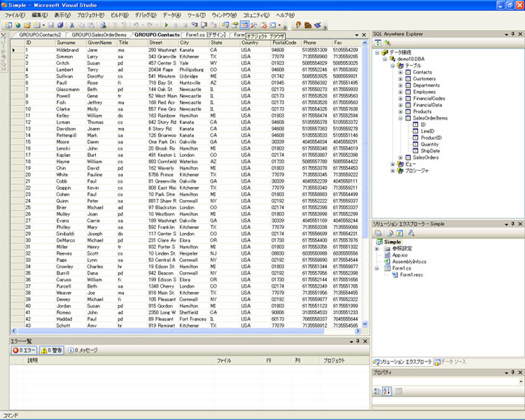Select the demo10.DBA connection node
Viewport: 525px width, 420px height.
click(x=411, y=59)
